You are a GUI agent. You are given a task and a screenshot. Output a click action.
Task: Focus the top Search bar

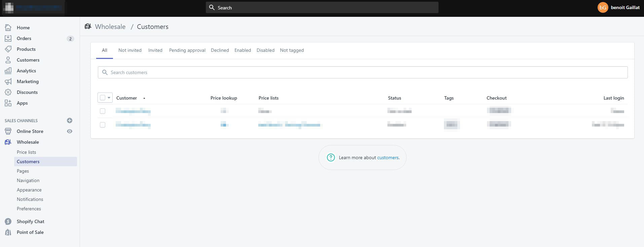[x=322, y=7]
